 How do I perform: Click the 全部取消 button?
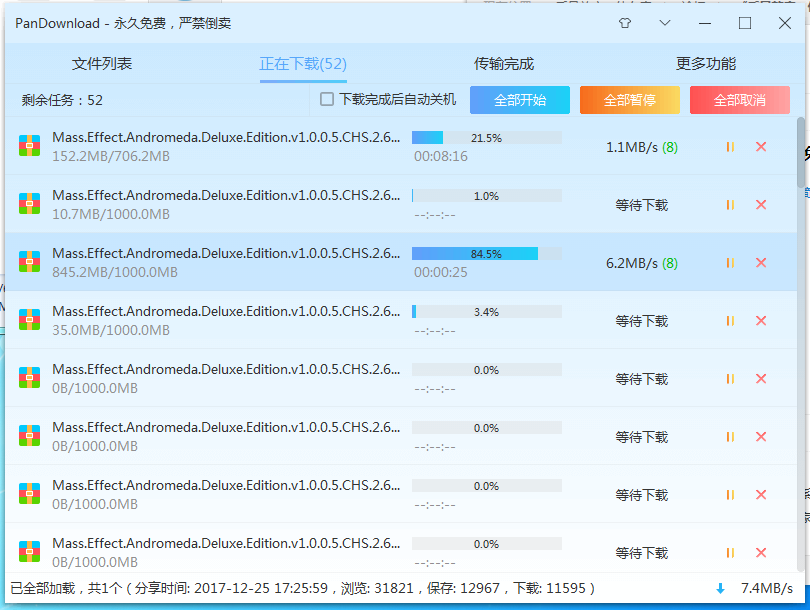pyautogui.click(x=740, y=100)
